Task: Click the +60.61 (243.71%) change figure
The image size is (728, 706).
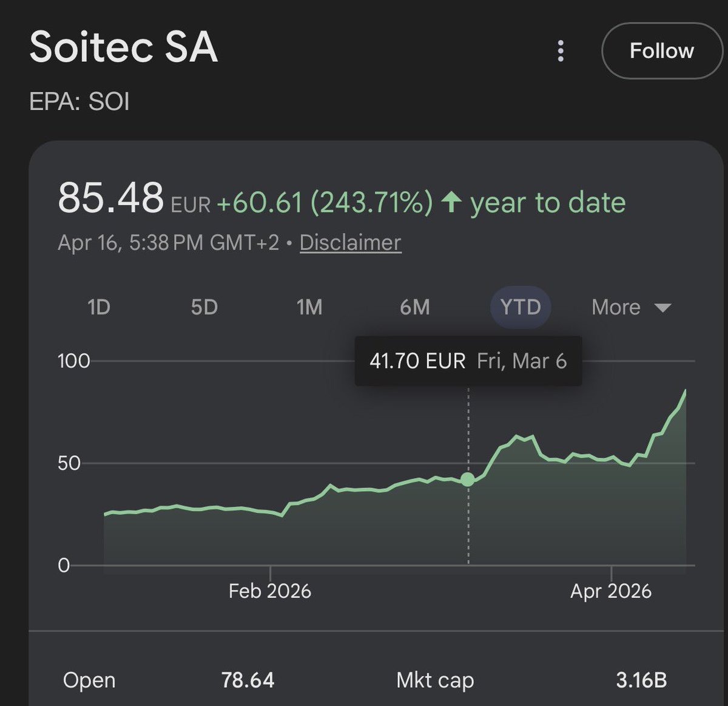Action: [325, 202]
